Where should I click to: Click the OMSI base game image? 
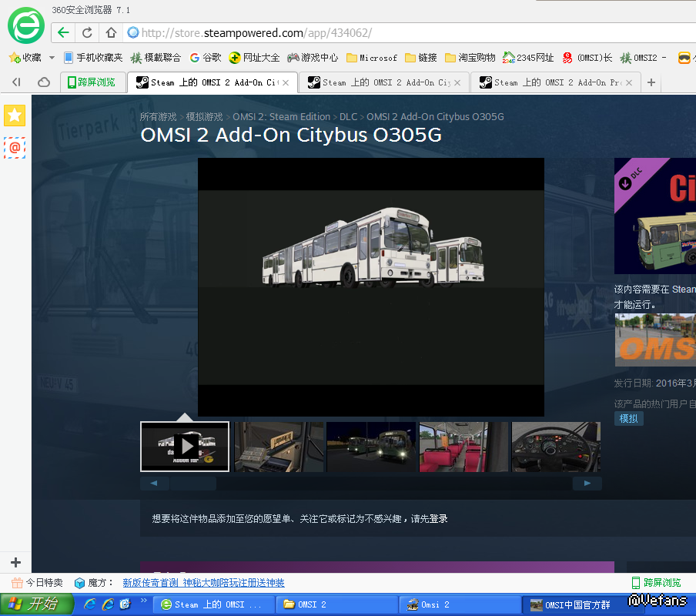(x=655, y=340)
